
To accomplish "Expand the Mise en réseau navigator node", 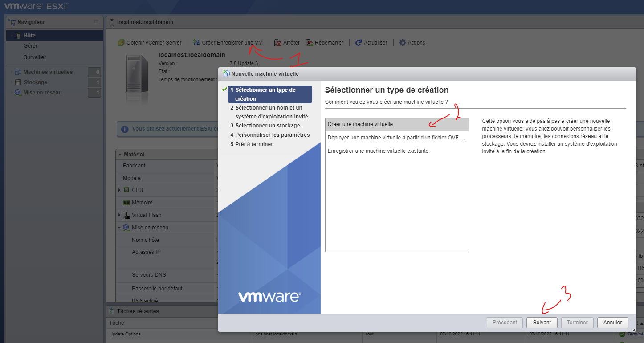I will [x=12, y=93].
